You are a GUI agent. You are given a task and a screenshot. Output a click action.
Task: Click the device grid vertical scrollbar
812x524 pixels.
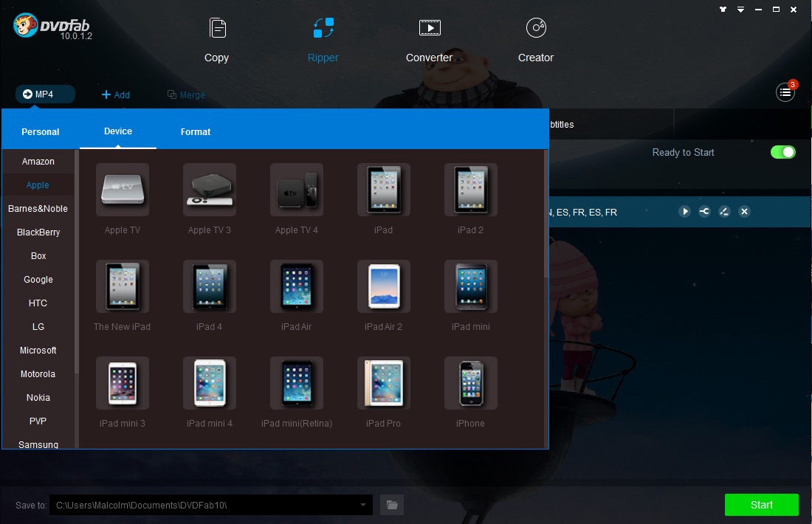click(x=546, y=213)
